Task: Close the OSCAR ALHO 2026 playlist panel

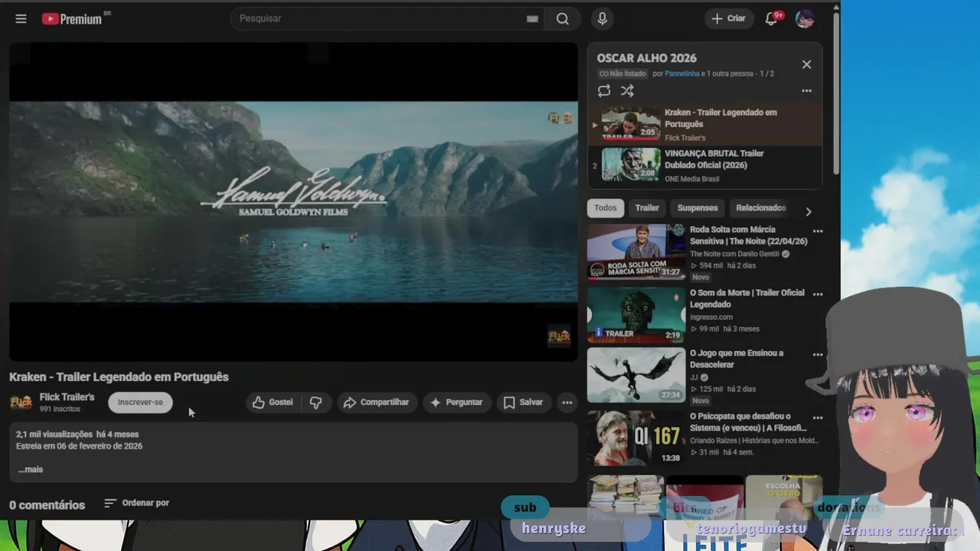Action: pos(806,64)
